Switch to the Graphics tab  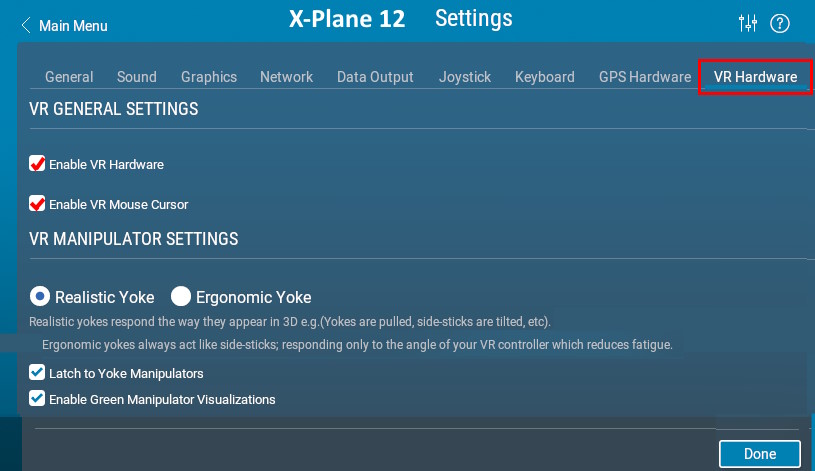pos(209,77)
